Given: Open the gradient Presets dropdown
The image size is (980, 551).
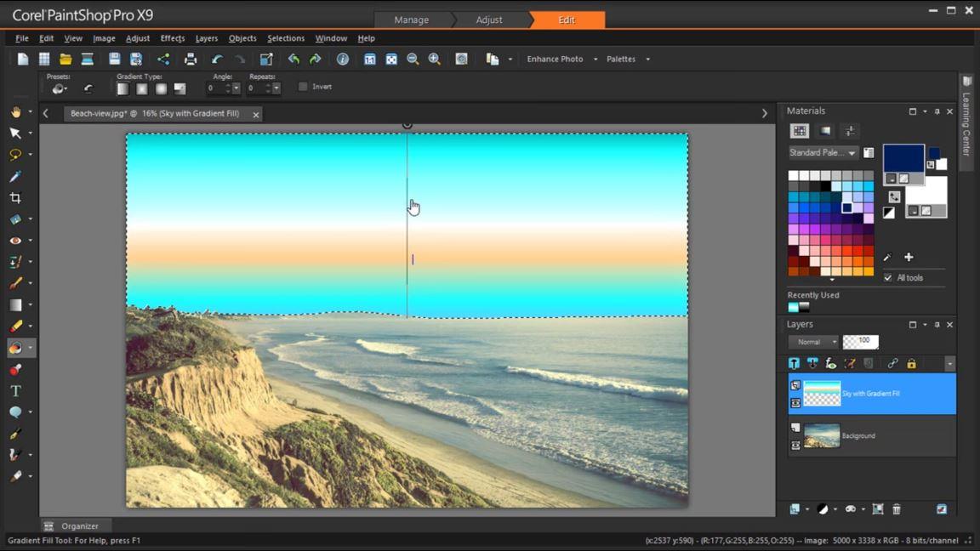Looking at the screenshot, I should coord(59,88).
